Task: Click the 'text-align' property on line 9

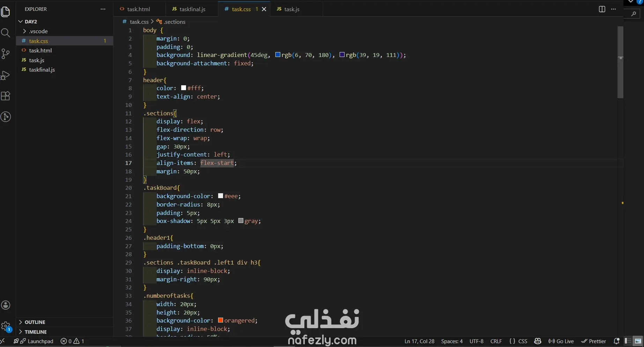Action: click(173, 96)
